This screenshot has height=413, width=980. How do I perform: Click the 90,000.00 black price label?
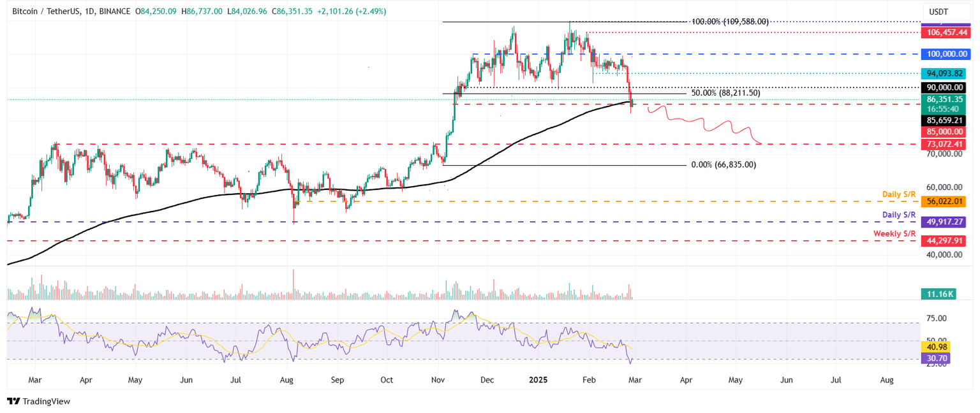[946, 87]
